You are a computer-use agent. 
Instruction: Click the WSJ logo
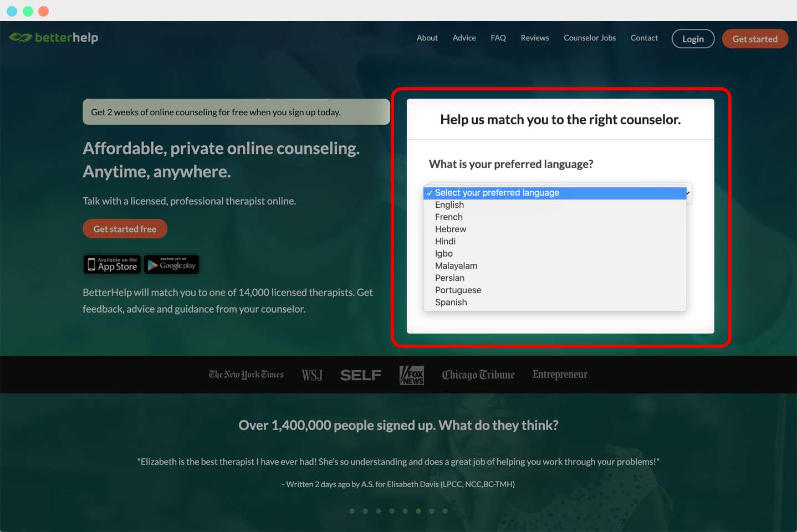(x=312, y=375)
